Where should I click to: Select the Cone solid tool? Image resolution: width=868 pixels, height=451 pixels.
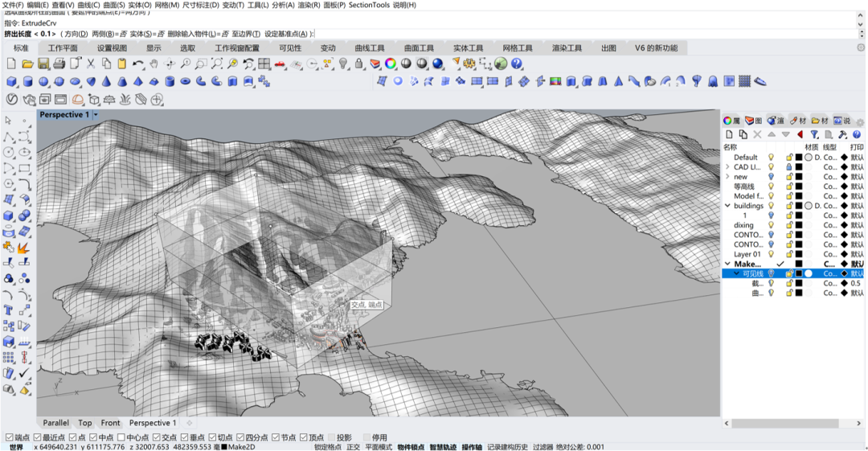click(x=106, y=82)
